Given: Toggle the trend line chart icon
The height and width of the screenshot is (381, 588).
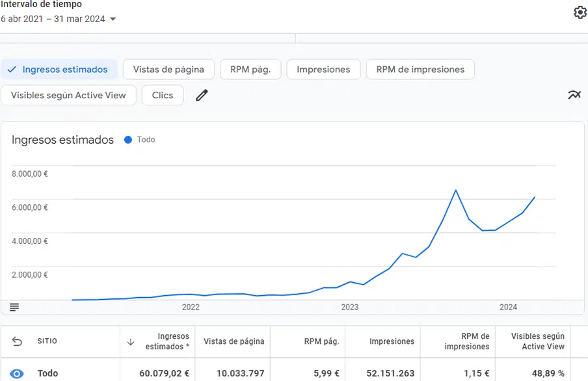Looking at the screenshot, I should click(x=574, y=95).
